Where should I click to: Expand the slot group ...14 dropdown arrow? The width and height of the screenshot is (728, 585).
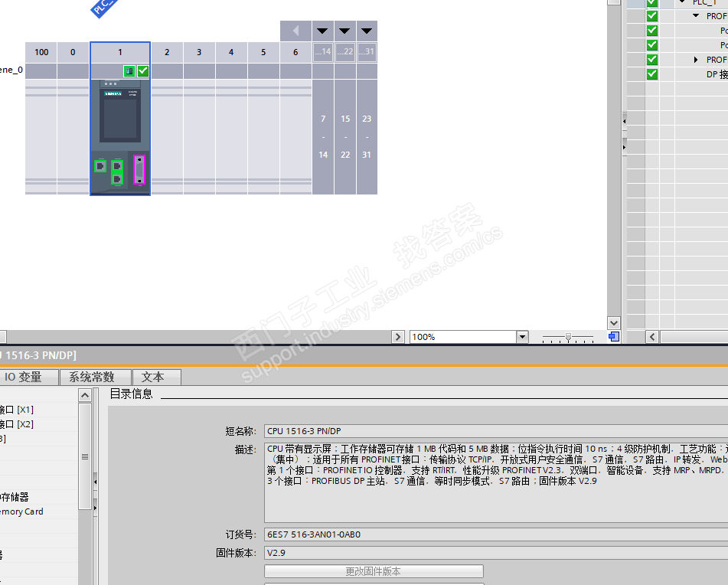click(323, 31)
